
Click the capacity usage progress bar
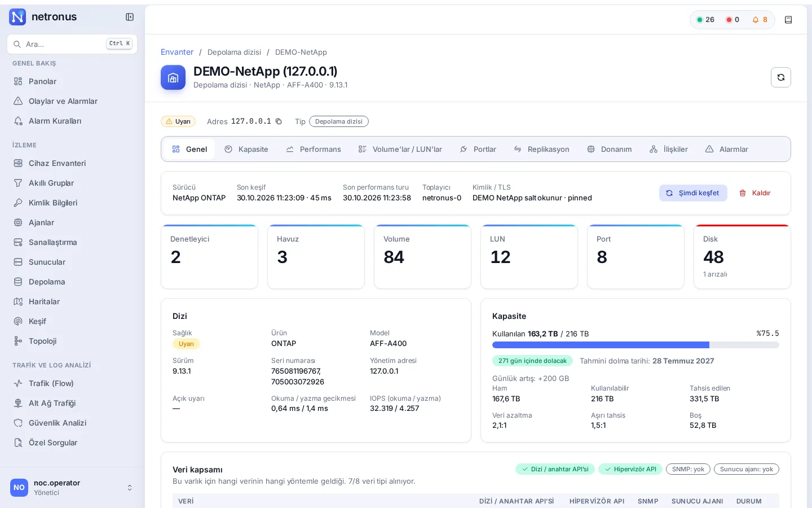[636, 345]
